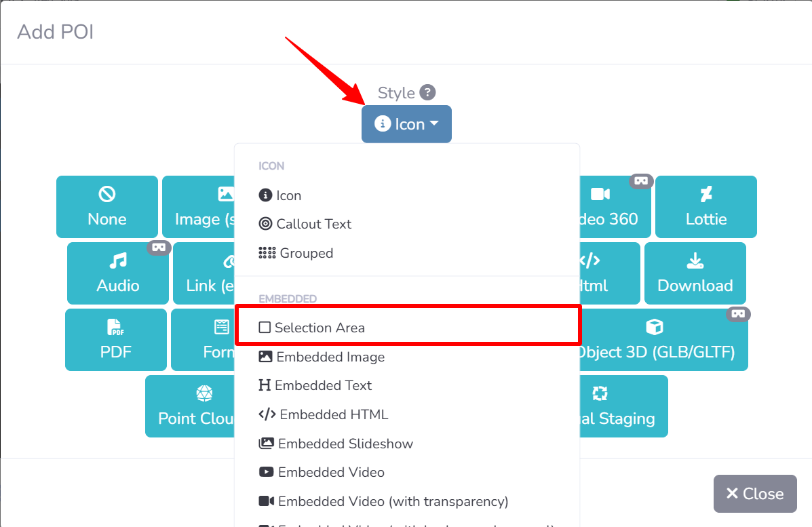Image resolution: width=812 pixels, height=527 pixels.
Task: Select Icon style from dropdown menu
Action: click(288, 195)
